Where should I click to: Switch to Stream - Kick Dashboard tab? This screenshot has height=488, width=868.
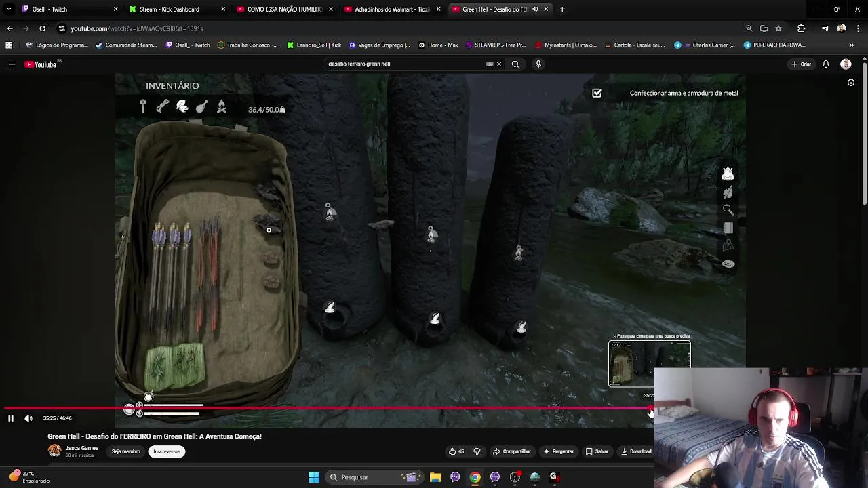pos(177,9)
